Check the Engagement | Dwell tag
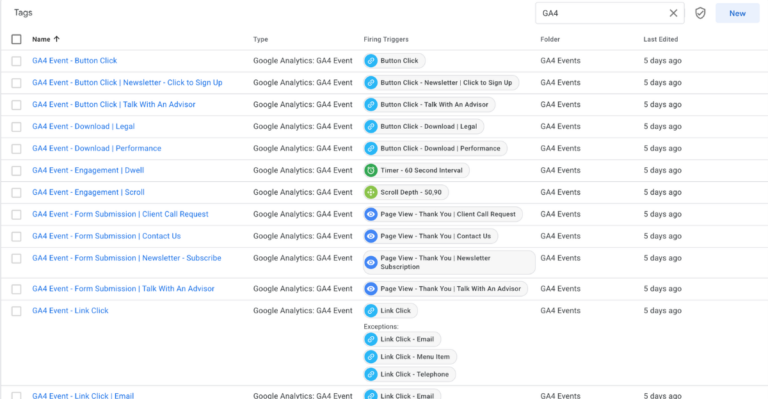Viewport: 768px width, 399px height. [16, 170]
